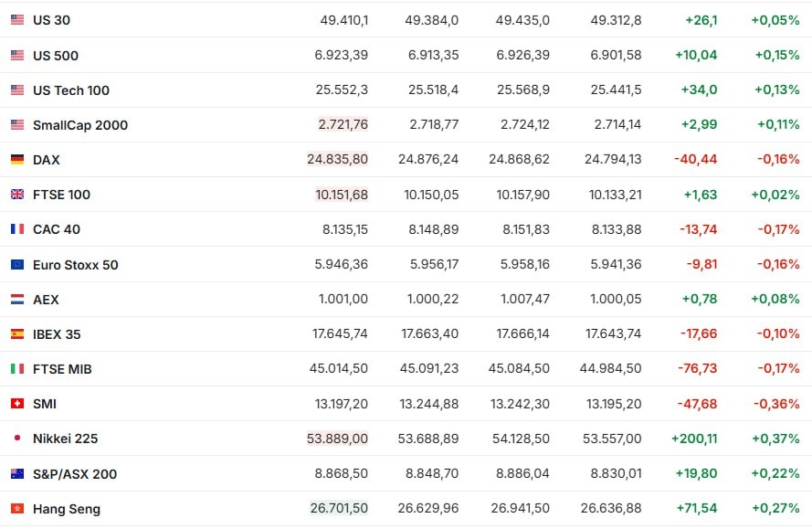The image size is (812, 529).
Task: Click the UK flag icon beside FTSE 100
Action: 17,195
